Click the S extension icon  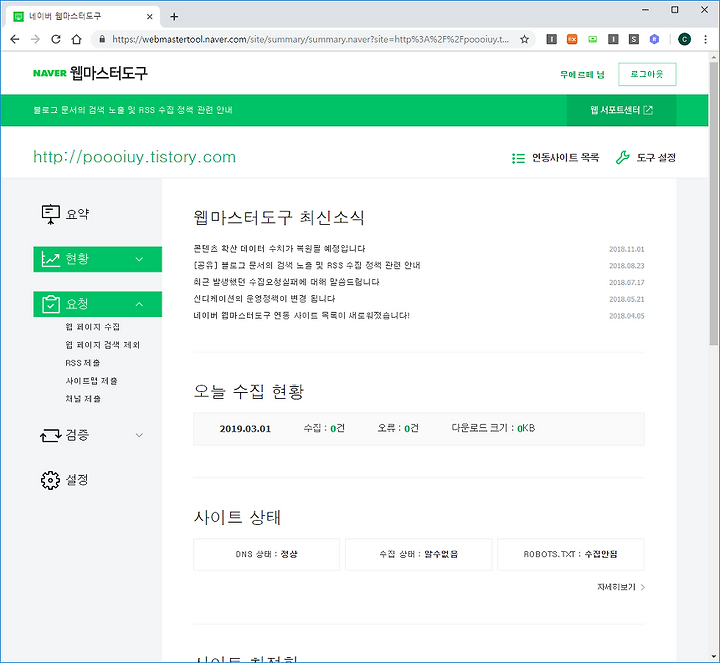pos(634,39)
